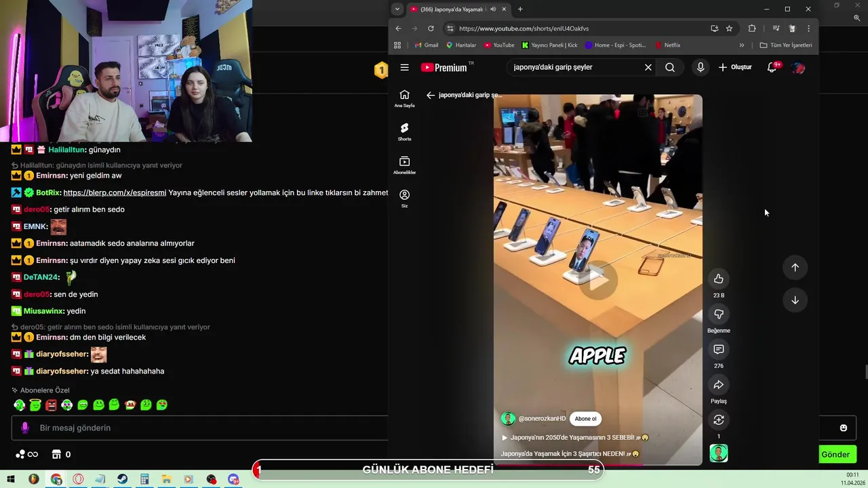868x488 pixels.
Task: Open the Tüm Yer İşaretleri folder
Action: [786, 45]
